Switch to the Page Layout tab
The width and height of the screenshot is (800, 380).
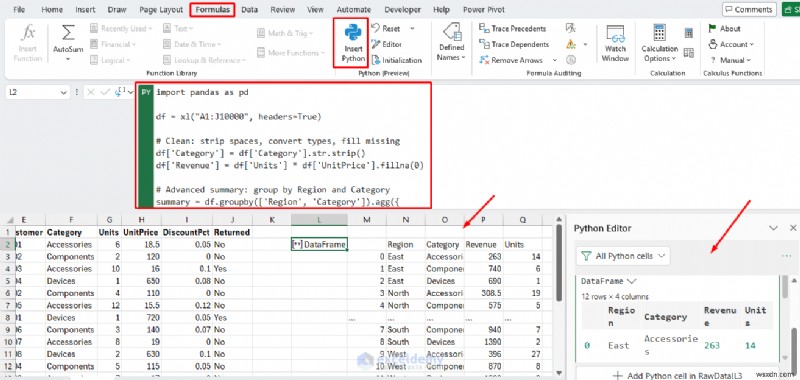pyautogui.click(x=161, y=10)
